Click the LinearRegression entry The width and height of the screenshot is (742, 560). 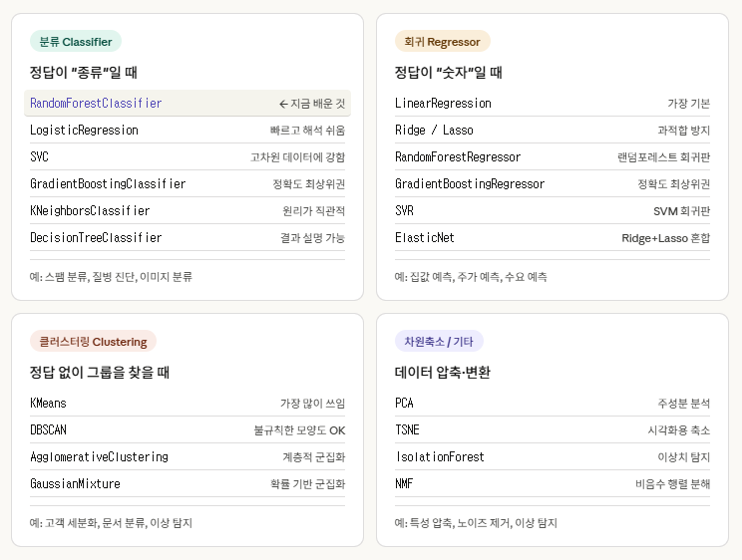click(x=443, y=104)
